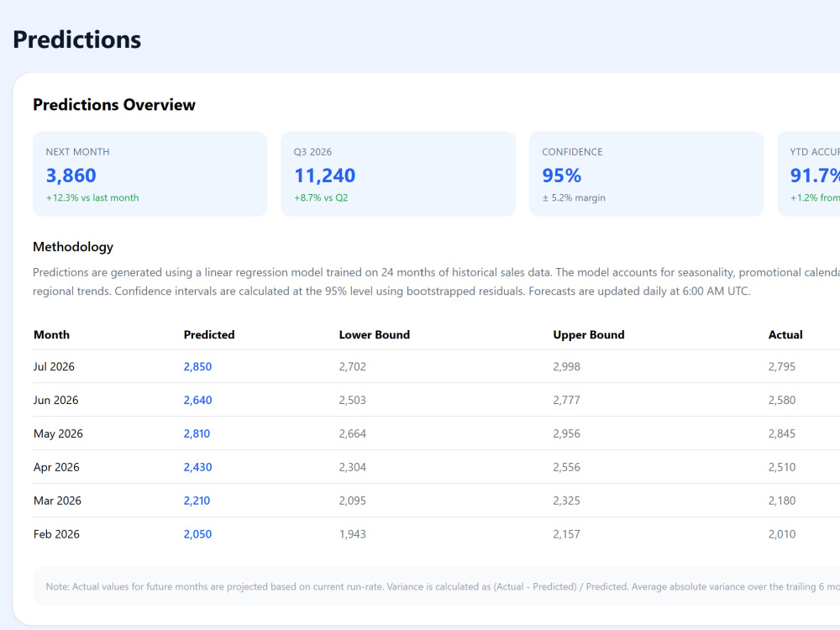This screenshot has height=630, width=840.
Task: Click actual value 2,510 cell
Action: coord(782,467)
